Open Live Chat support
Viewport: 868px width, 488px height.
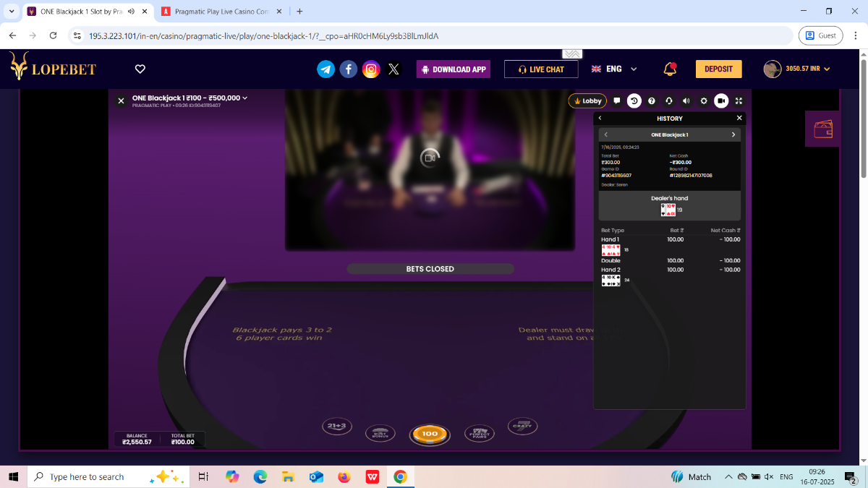pos(541,69)
